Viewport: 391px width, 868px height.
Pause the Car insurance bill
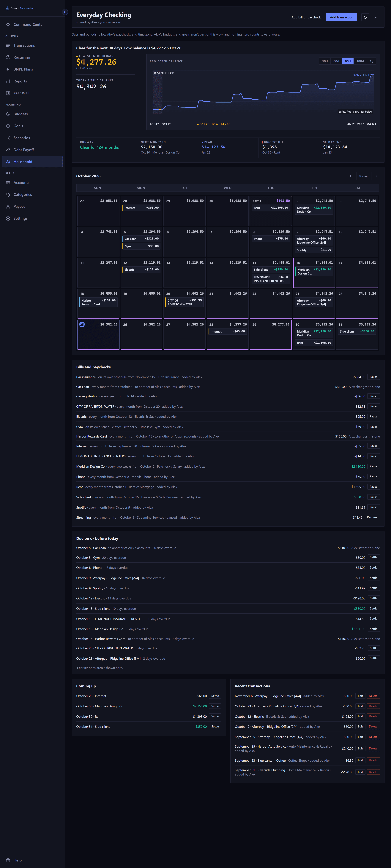pyautogui.click(x=373, y=377)
